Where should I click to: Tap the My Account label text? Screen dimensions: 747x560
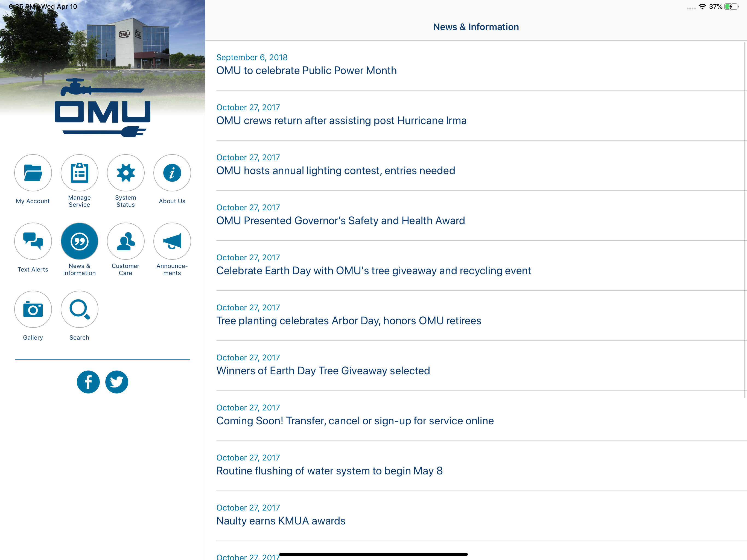click(33, 201)
